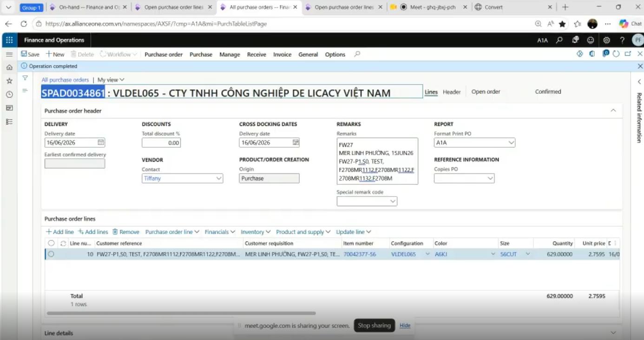Screen dimensions: 644x340
Task: Open the Invoice action tab
Action: [282, 54]
